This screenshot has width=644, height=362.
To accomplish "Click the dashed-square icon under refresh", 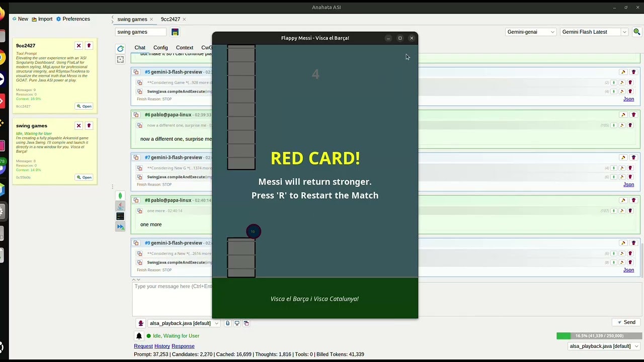I will [x=120, y=59].
